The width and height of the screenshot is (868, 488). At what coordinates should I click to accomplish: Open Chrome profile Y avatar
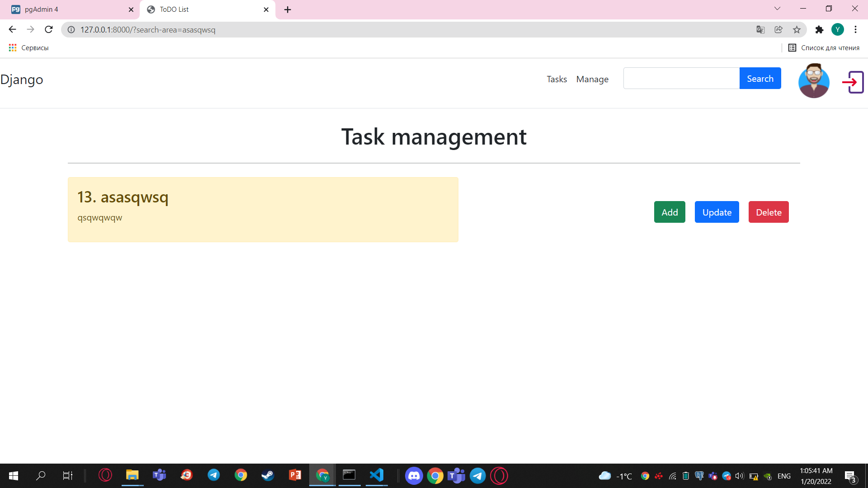[x=838, y=30]
